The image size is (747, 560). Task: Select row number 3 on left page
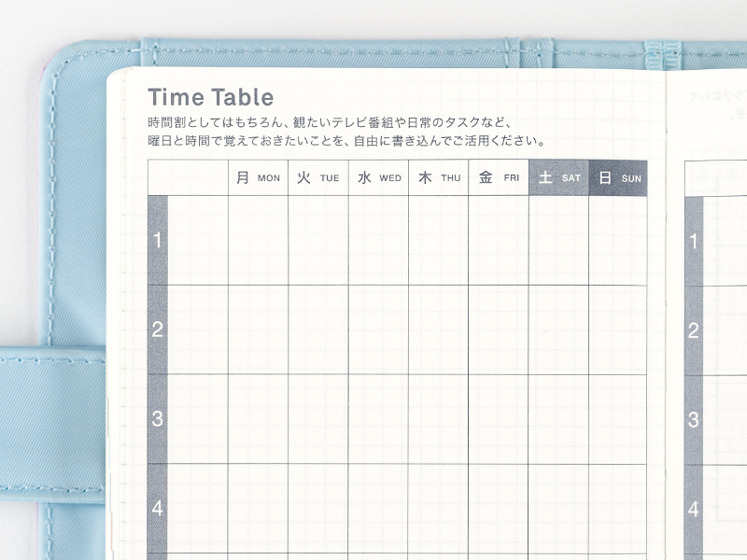pyautogui.click(x=158, y=419)
